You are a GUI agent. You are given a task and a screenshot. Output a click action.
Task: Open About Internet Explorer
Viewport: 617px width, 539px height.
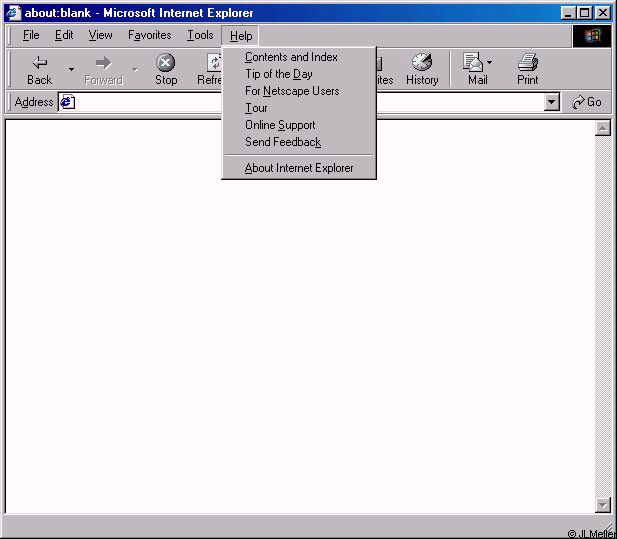point(299,168)
